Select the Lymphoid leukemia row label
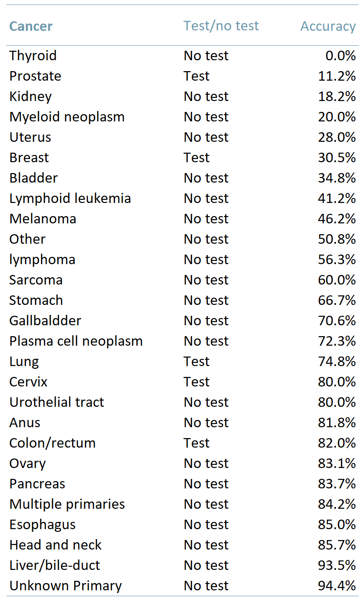364x603 pixels. 70,198
